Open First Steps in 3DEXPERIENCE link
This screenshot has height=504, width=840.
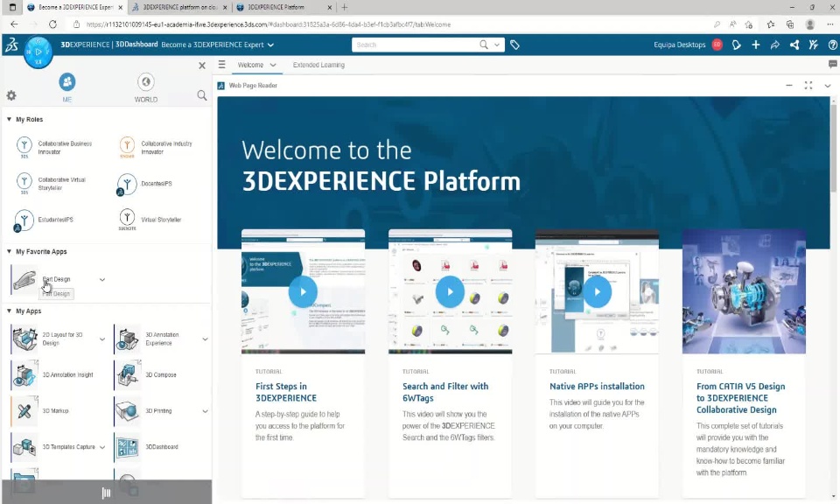point(286,392)
